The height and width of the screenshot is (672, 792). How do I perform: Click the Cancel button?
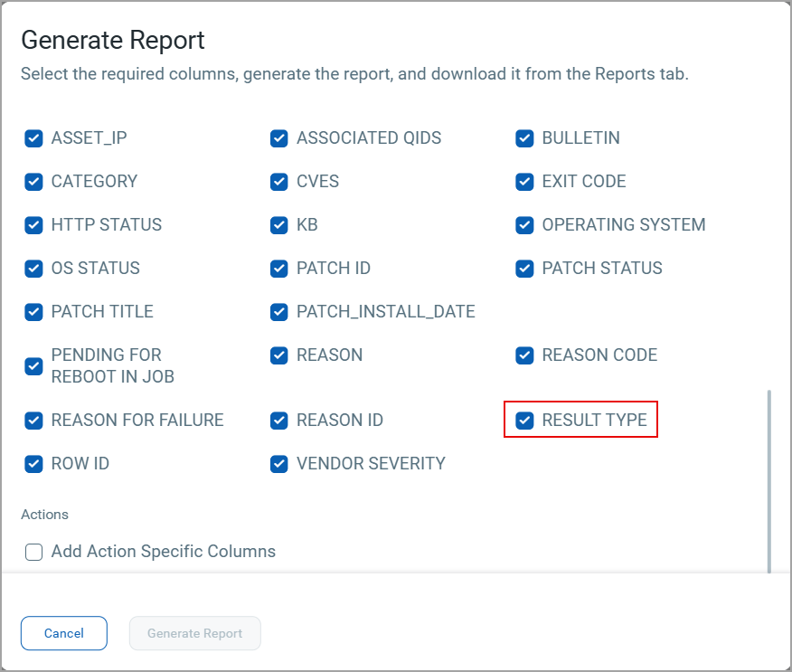click(63, 633)
